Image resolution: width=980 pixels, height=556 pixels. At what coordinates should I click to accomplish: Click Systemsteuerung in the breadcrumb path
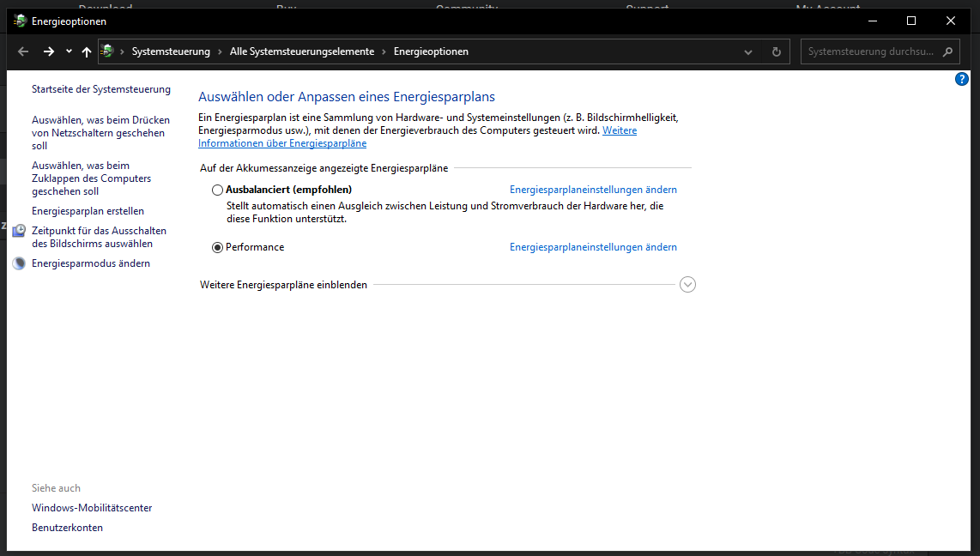point(171,51)
